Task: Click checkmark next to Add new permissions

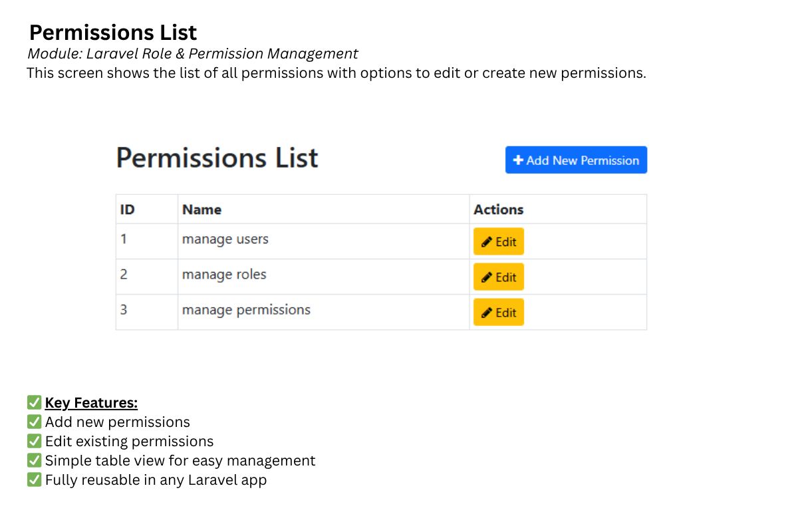Action: point(34,422)
